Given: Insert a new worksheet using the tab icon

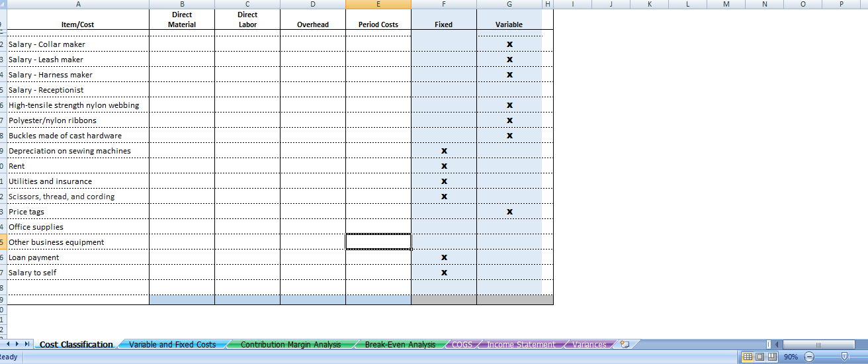Looking at the screenshot, I should click(624, 344).
